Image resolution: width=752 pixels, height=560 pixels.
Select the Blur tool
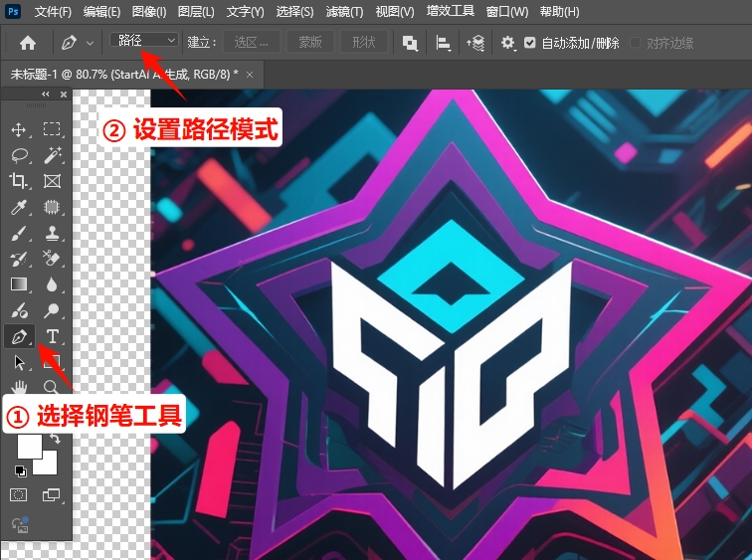(x=52, y=284)
